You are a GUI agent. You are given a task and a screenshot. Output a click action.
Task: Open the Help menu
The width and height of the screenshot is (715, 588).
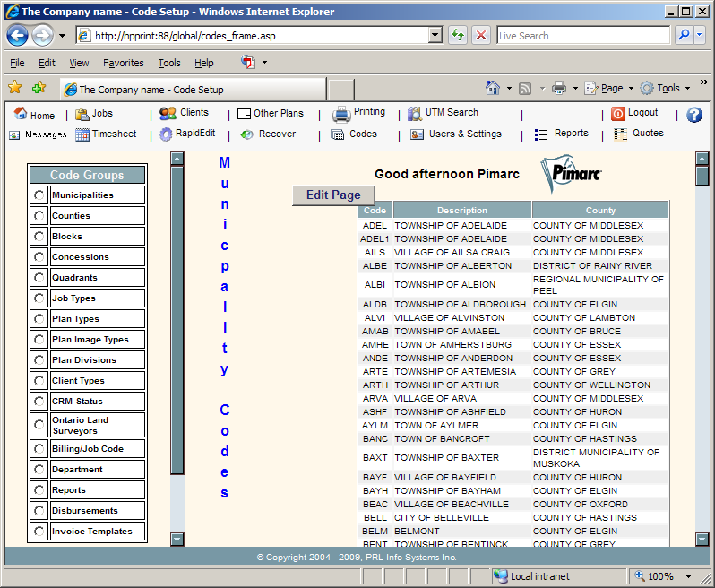[203, 63]
